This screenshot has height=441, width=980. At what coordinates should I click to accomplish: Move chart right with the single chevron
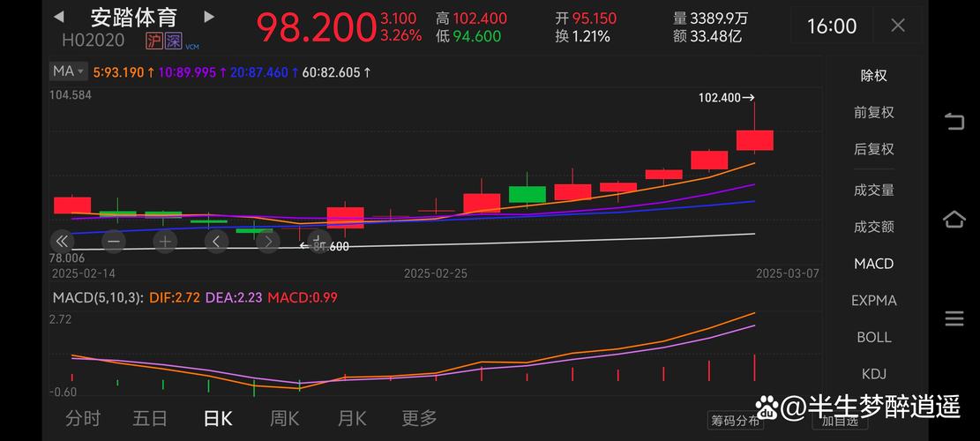coord(268,241)
